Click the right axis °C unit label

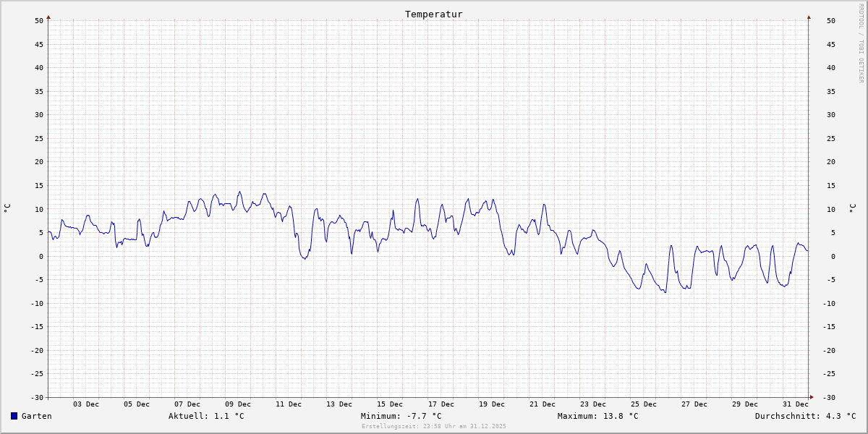pos(852,208)
